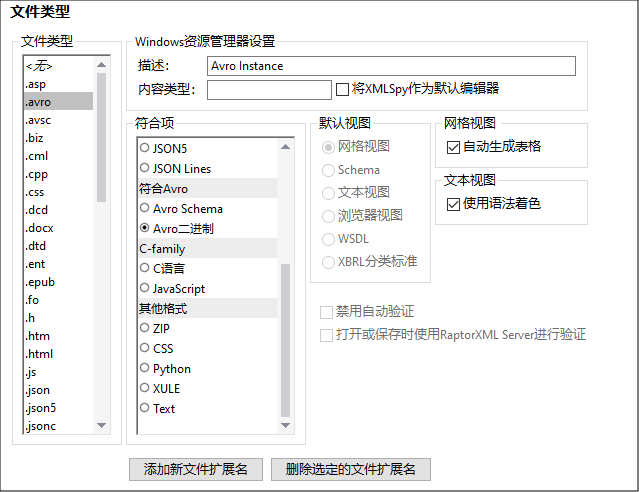Viewport: 639px width, 492px height.
Task: Select ZIP format radio button
Action: (144, 328)
